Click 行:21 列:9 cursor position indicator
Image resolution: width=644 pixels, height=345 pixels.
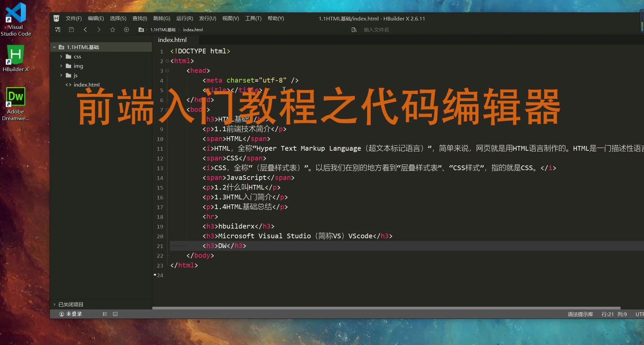[614, 314]
